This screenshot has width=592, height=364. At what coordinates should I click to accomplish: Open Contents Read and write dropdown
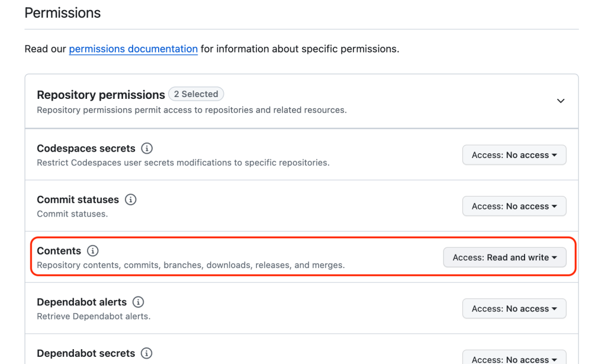(x=505, y=257)
